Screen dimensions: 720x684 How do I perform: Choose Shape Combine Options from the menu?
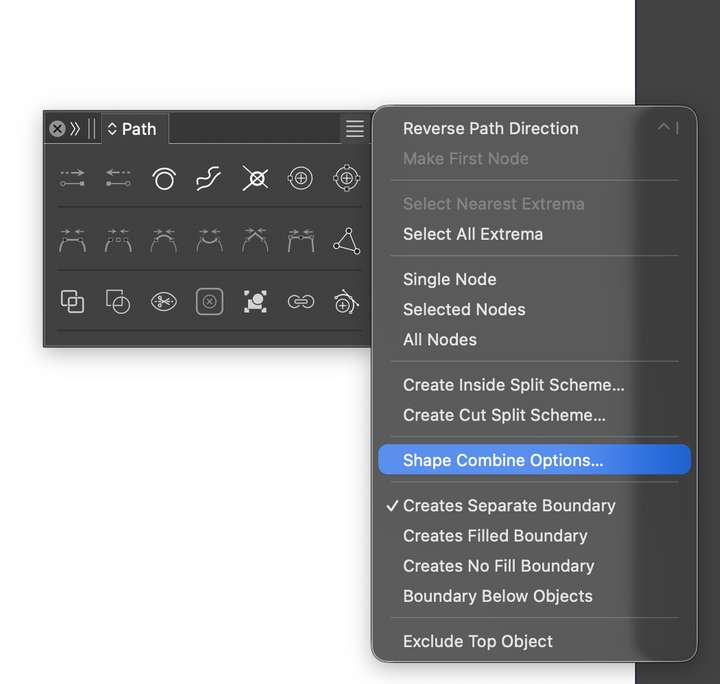[503, 461]
